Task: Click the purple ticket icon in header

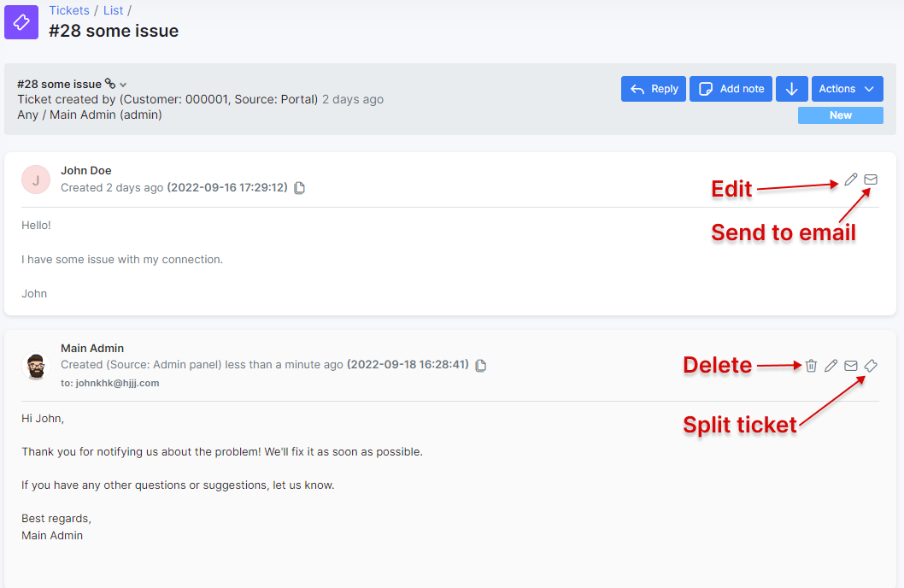Action: [x=21, y=21]
